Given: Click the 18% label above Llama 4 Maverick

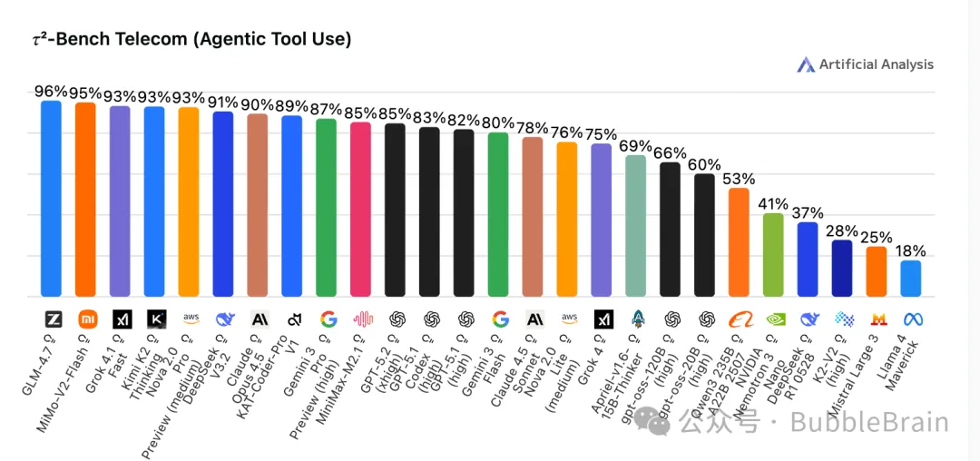Looking at the screenshot, I should click(911, 251).
